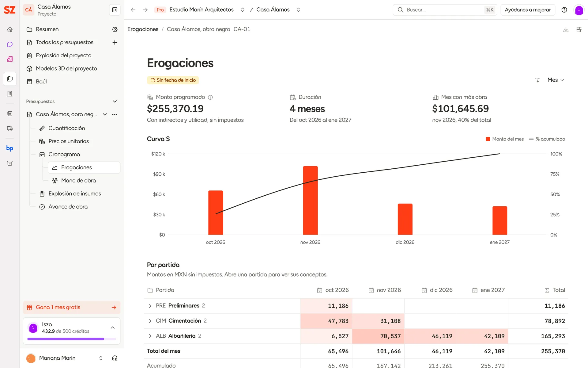Open settings gear next to Resumen
The height and width of the screenshot is (368, 588).
click(115, 29)
